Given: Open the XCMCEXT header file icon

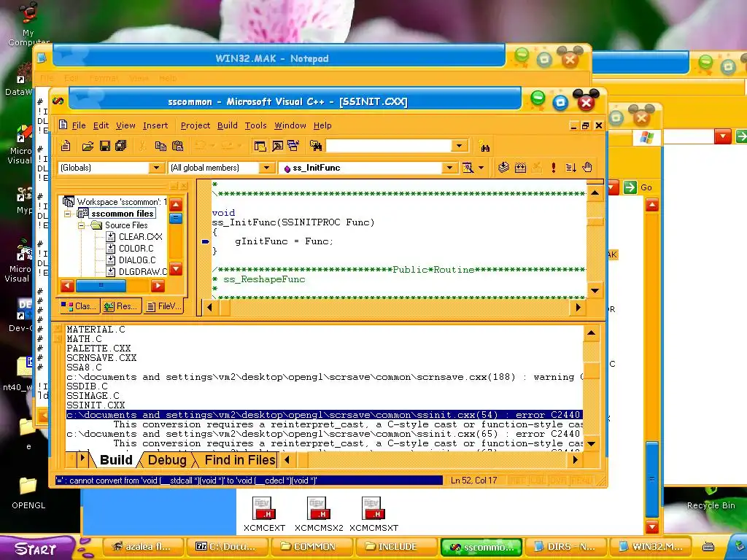Looking at the screenshot, I should coord(264,514).
